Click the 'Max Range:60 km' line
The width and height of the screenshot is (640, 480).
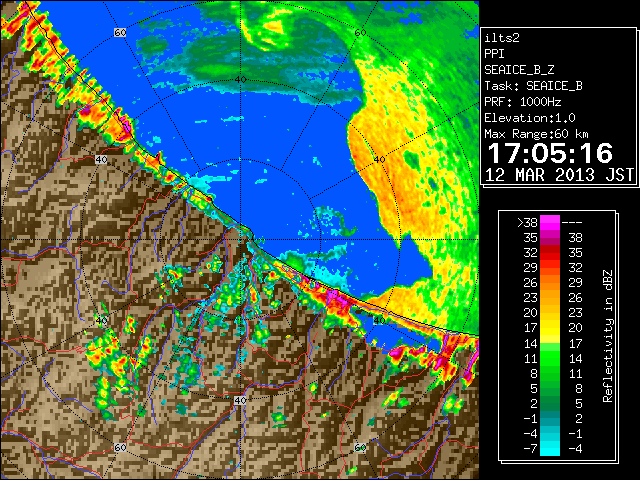[537, 134]
